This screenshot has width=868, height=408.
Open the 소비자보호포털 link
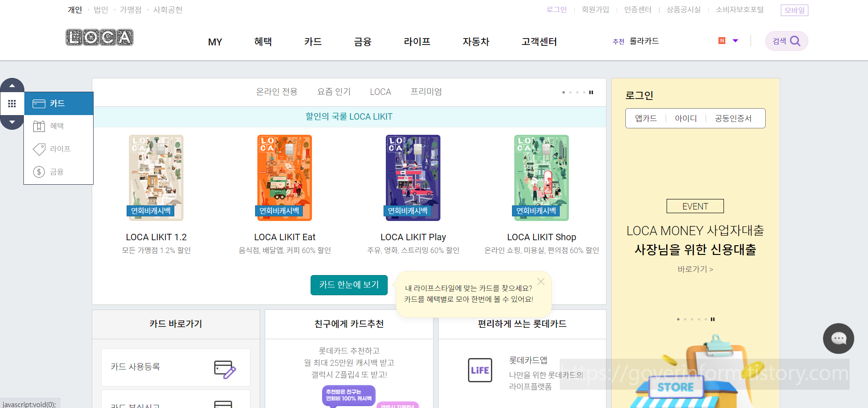(x=740, y=10)
